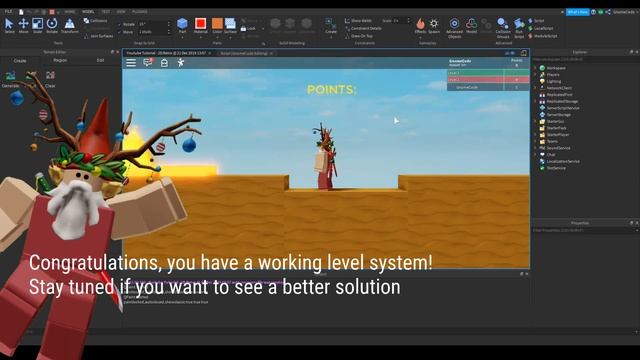Click the What's New button
The image size is (640, 360).
[578, 12]
